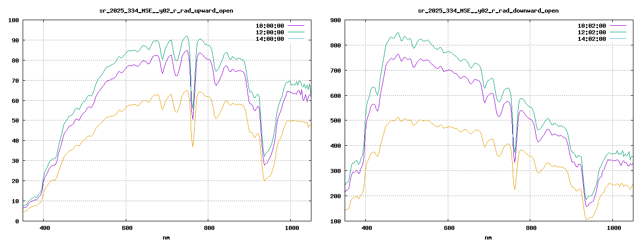Click the line sample beside 14:02:00
Viewport: 644px width, 242px height.
(618, 39)
